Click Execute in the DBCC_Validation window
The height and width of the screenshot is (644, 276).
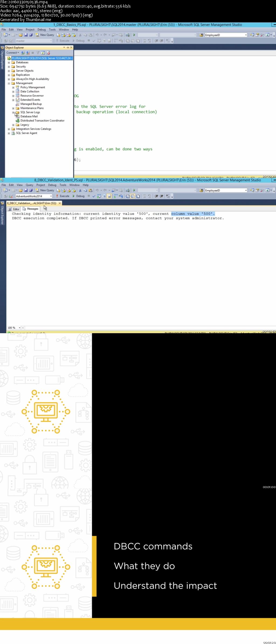tap(63, 196)
